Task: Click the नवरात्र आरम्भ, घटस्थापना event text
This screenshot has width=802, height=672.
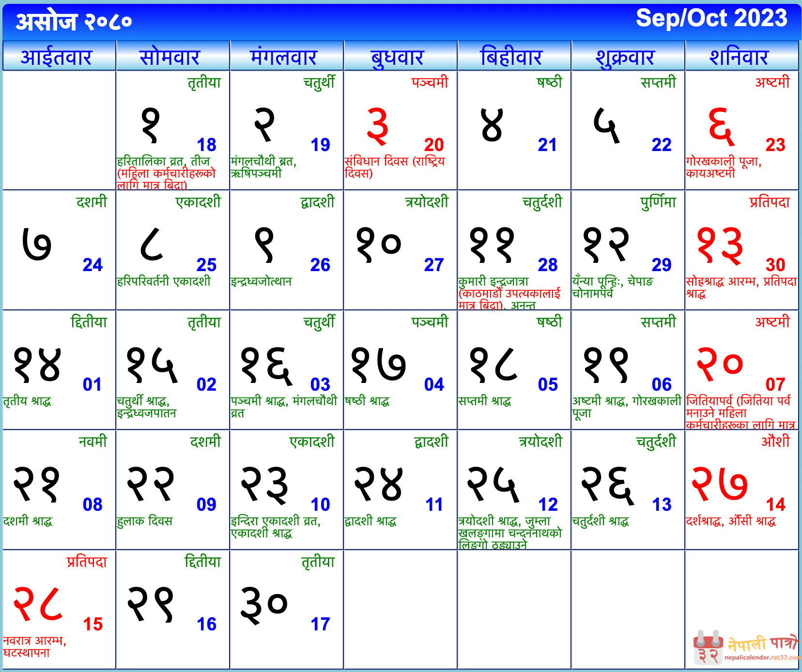Action: 34,646
